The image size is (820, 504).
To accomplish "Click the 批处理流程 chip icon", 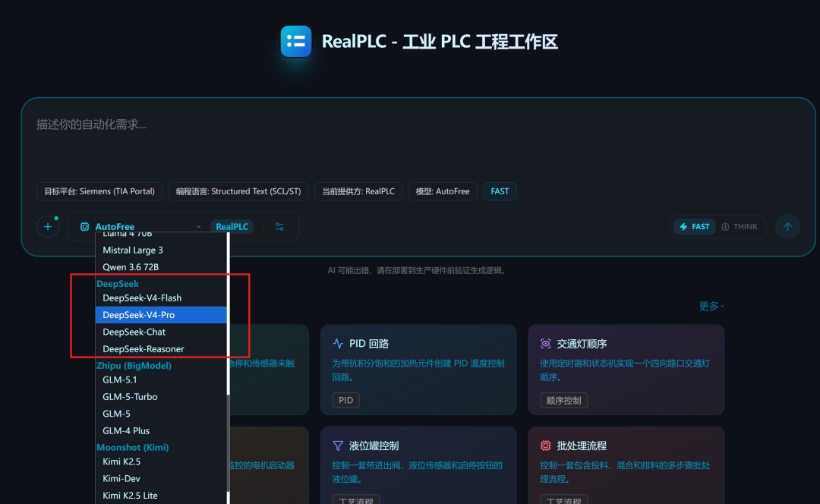I will coord(545,446).
